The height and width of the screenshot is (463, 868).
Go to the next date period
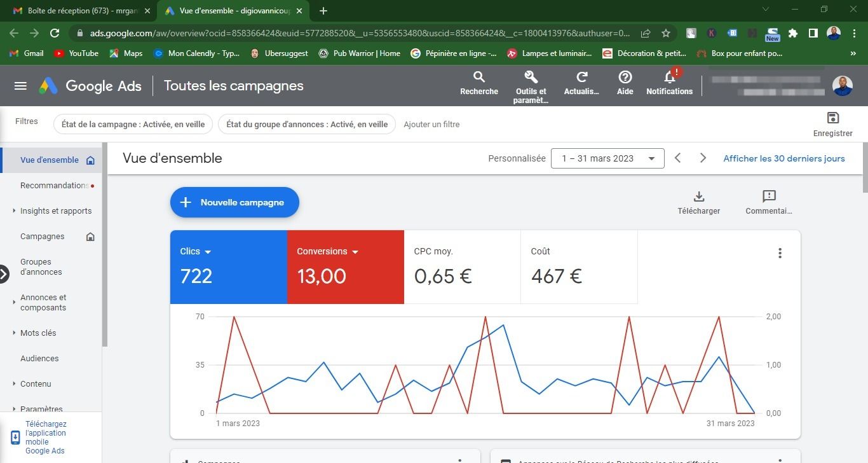coord(703,158)
